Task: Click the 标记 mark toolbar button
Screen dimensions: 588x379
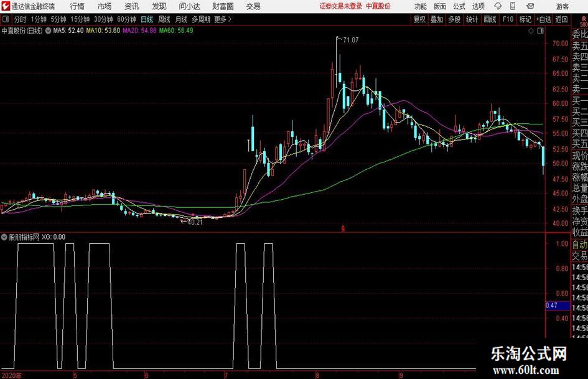Action: 525,19
